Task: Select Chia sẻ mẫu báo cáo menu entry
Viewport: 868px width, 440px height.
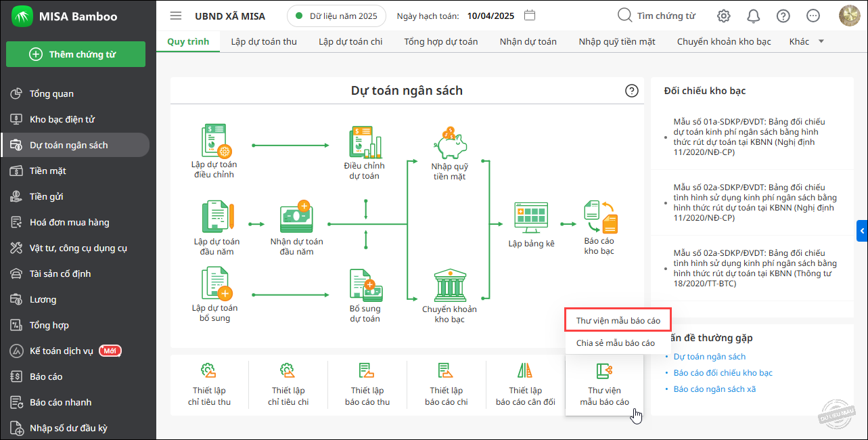Action: 616,343
